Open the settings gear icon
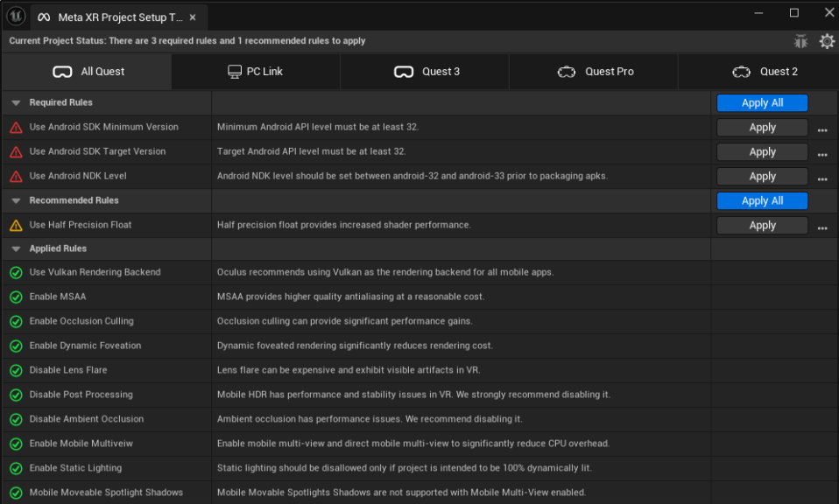 pyautogui.click(x=827, y=41)
